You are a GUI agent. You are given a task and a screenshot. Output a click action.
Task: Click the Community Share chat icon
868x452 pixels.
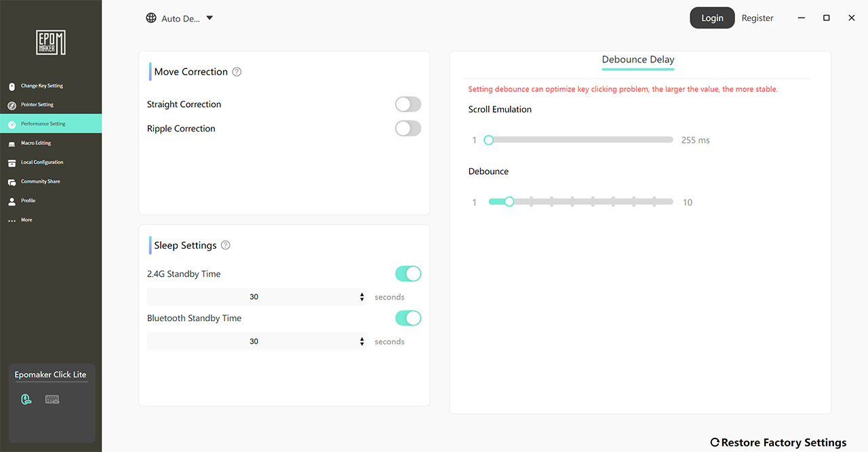point(12,182)
